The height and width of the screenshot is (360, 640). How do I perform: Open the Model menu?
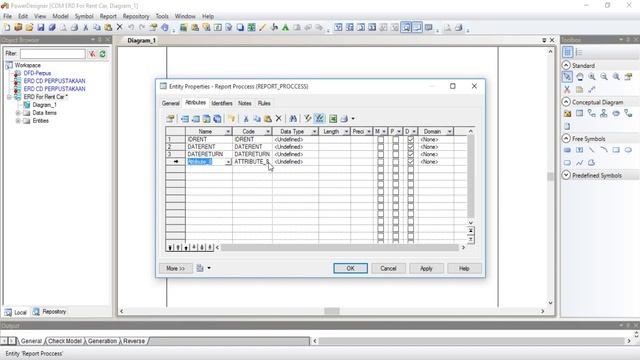[x=60, y=16]
